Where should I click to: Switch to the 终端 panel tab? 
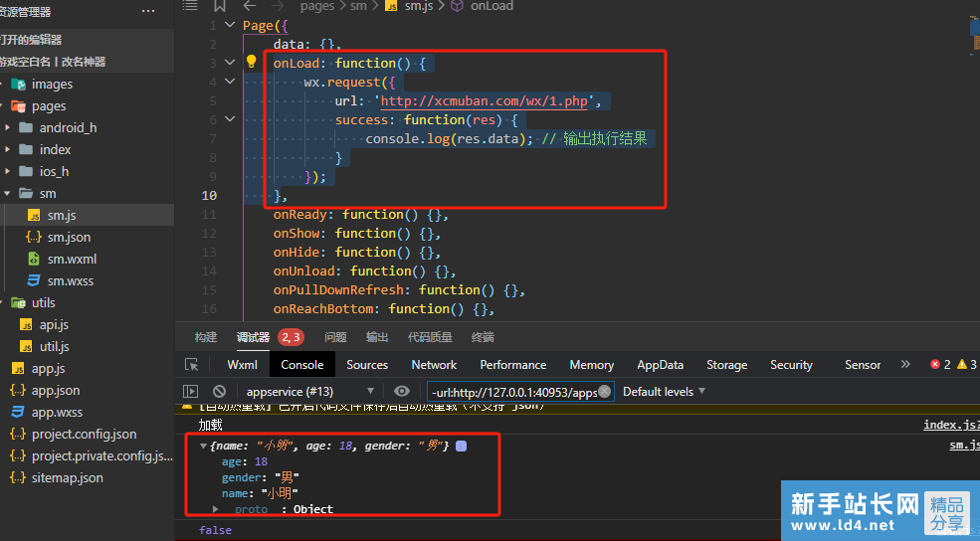(x=483, y=337)
